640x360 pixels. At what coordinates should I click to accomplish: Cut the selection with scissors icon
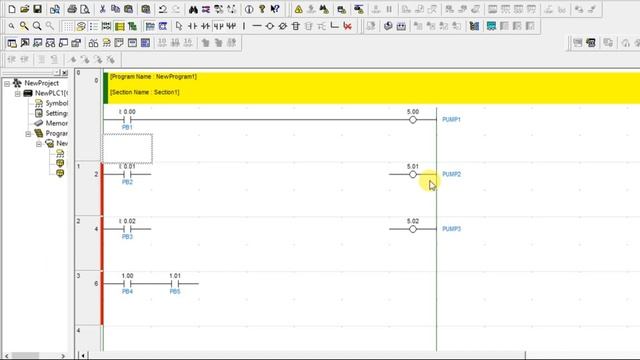point(103,9)
